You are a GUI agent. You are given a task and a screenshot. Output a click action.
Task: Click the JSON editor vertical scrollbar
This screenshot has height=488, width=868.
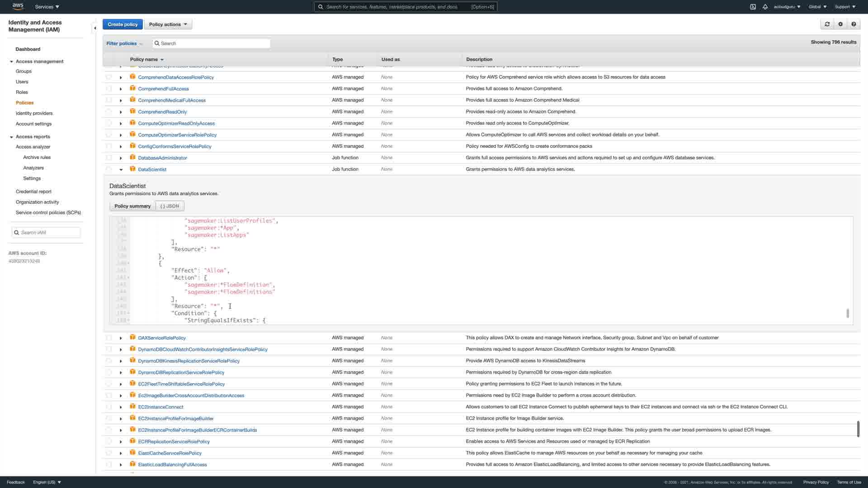tap(847, 313)
